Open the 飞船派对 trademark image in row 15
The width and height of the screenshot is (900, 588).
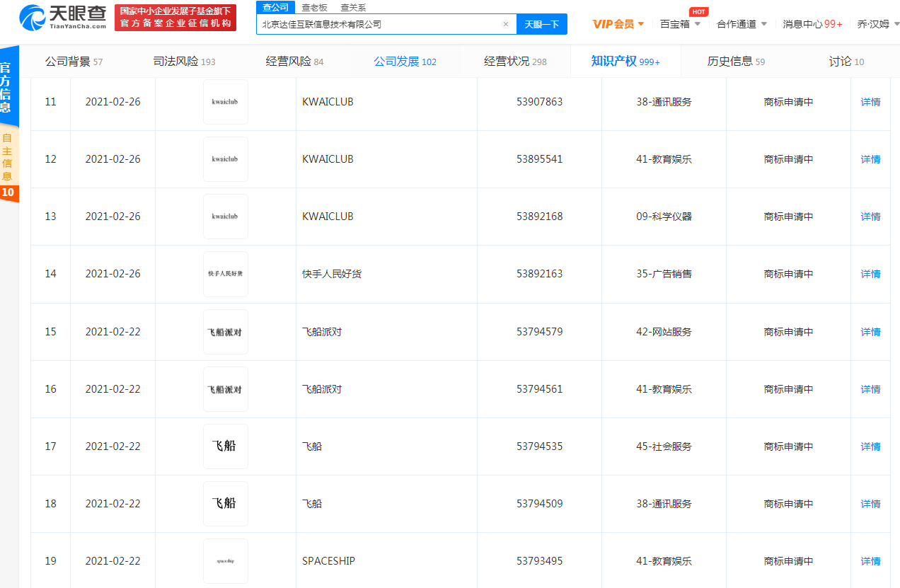[225, 332]
